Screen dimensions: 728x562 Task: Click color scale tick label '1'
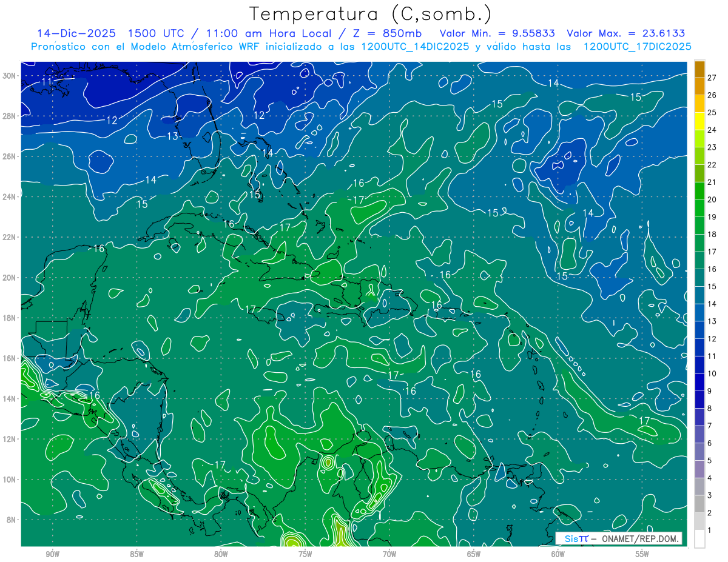pos(710,530)
